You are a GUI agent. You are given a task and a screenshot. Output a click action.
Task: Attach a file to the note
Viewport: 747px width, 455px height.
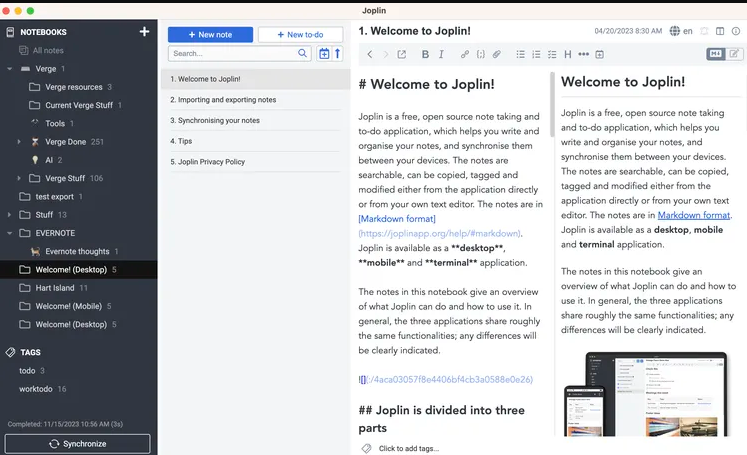496,54
